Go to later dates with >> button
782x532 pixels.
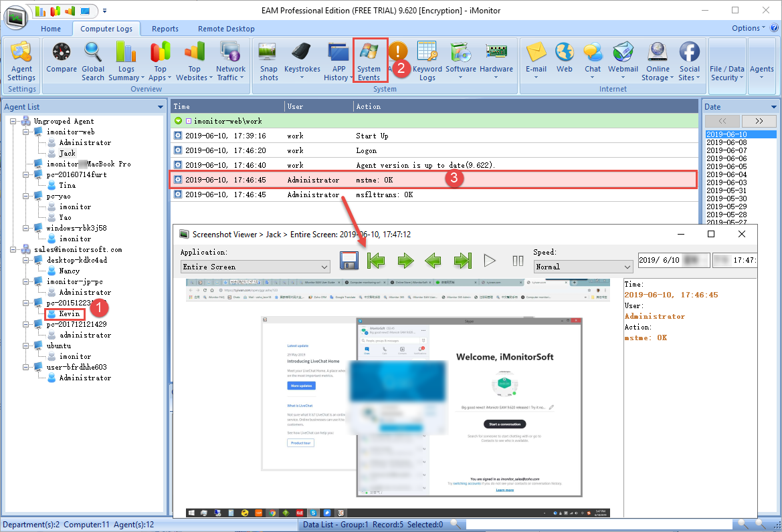point(759,121)
